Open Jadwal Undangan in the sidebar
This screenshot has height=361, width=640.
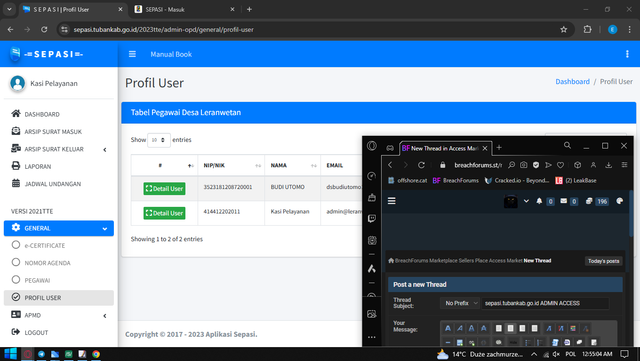pos(59,184)
